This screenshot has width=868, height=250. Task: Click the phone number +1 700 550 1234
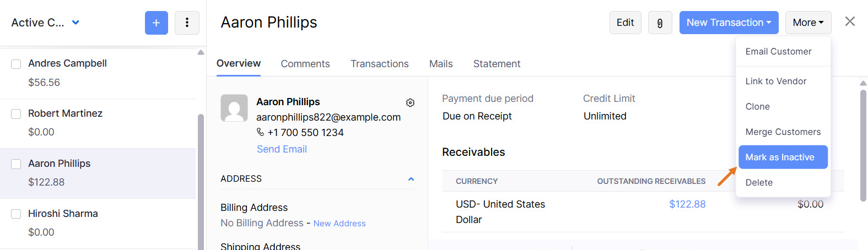[x=305, y=133]
